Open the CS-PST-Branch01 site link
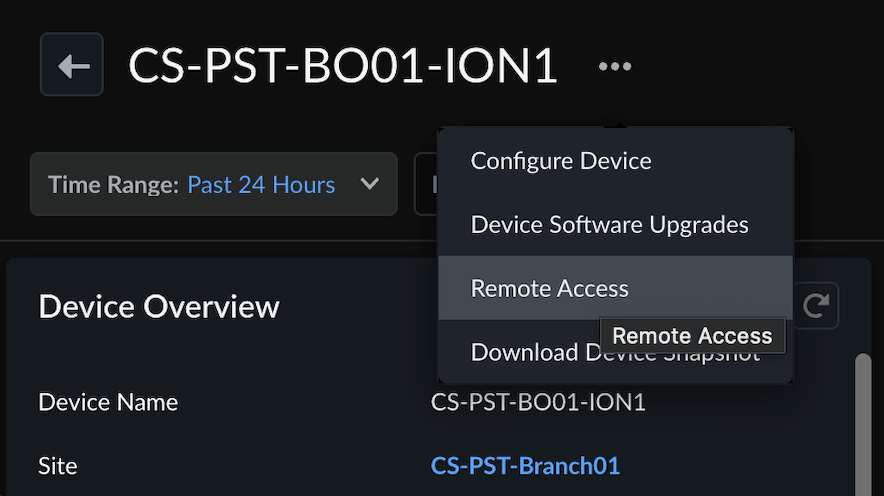The width and height of the screenshot is (884, 496). tap(525, 466)
